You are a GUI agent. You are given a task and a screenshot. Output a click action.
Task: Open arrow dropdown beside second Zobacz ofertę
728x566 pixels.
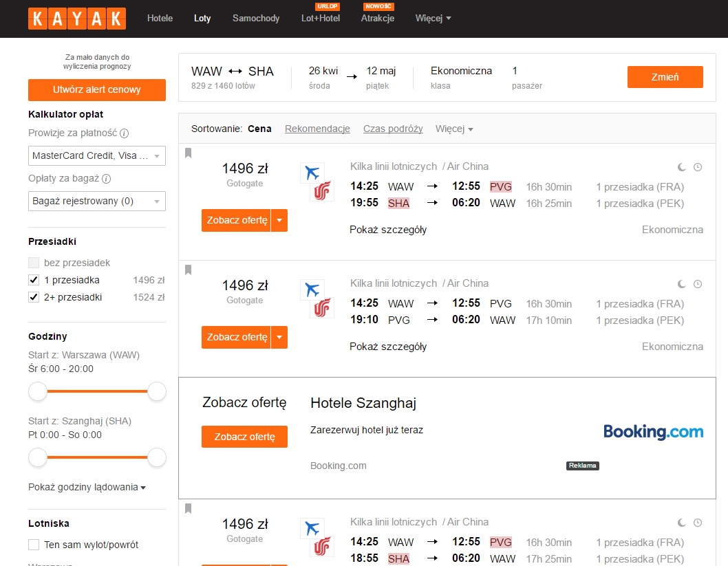279,337
